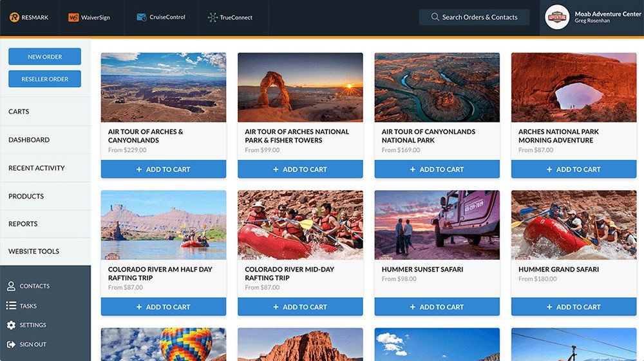Viewport: 644px width, 361px height.
Task: Open the Air Tour of Arches & Canyonlands photo
Action: point(164,87)
